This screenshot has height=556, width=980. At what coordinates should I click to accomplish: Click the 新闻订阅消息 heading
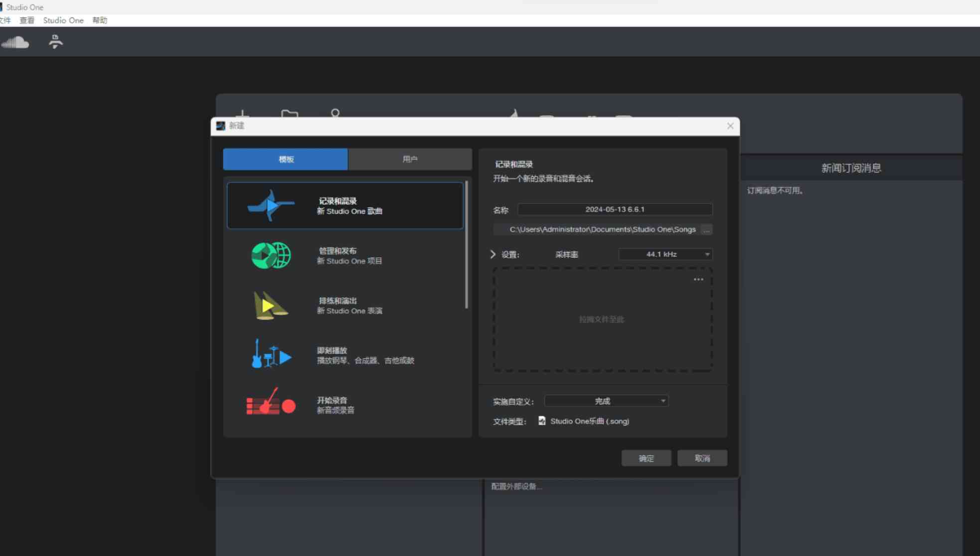pos(851,168)
